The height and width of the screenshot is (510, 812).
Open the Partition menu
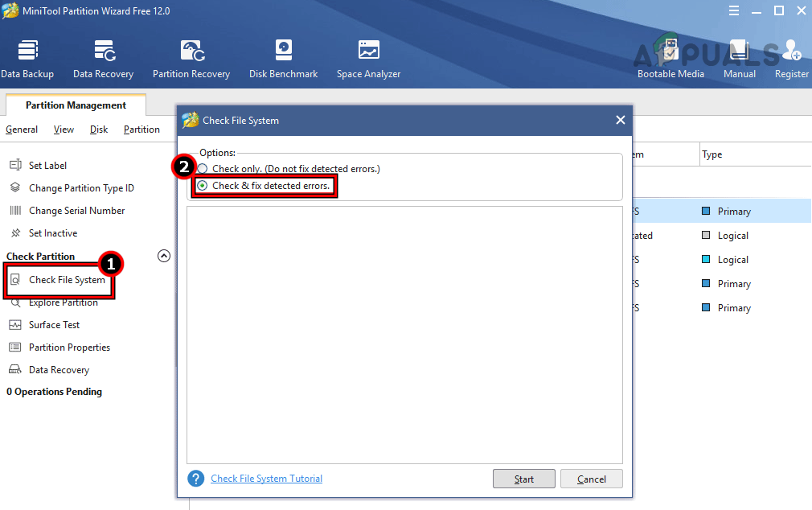[141, 129]
